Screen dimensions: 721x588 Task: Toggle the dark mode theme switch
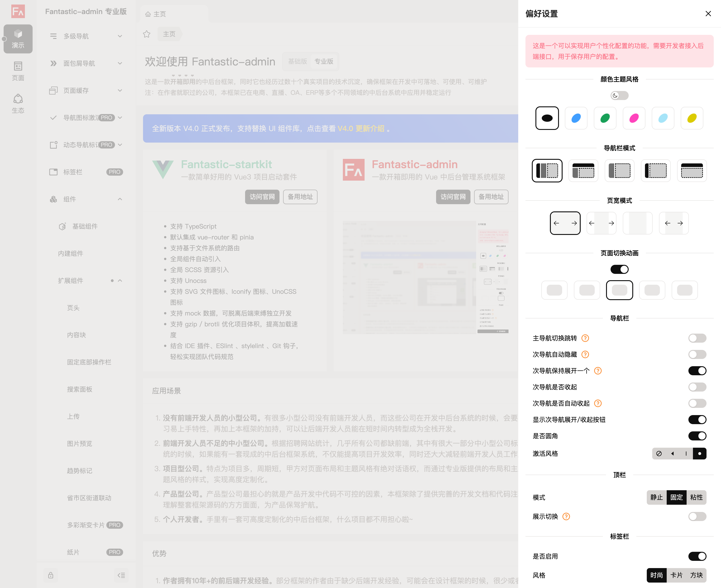pyautogui.click(x=619, y=96)
